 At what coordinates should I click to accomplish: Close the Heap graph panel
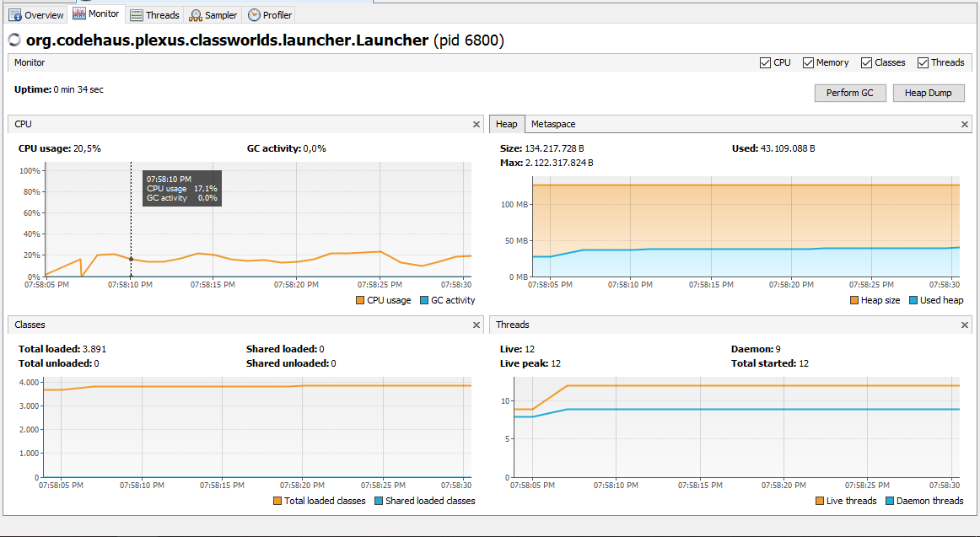[964, 124]
